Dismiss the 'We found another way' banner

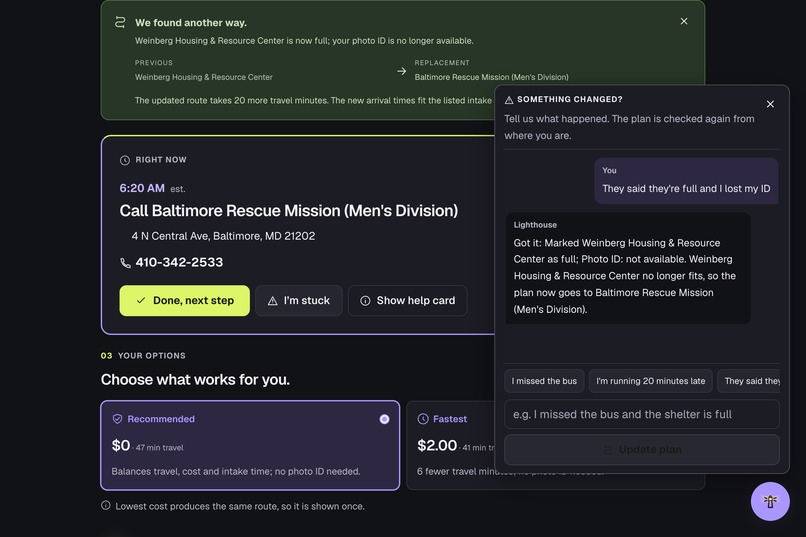684,21
